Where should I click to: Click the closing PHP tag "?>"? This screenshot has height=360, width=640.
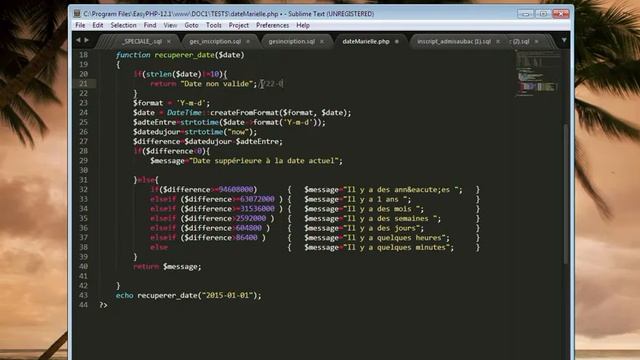click(x=103, y=304)
